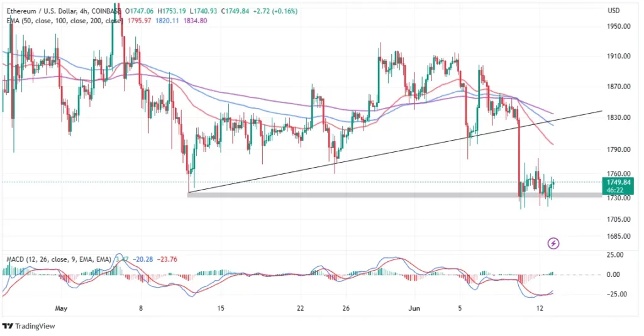The height and width of the screenshot is (336, 644).
Task: Click the purple lightning bolt icon
Action: [x=553, y=244]
